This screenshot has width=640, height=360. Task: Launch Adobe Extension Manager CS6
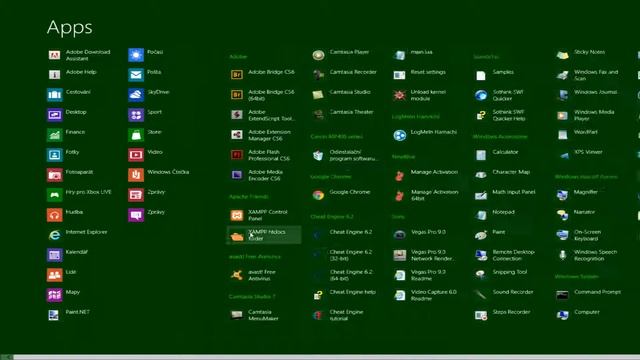(261, 135)
